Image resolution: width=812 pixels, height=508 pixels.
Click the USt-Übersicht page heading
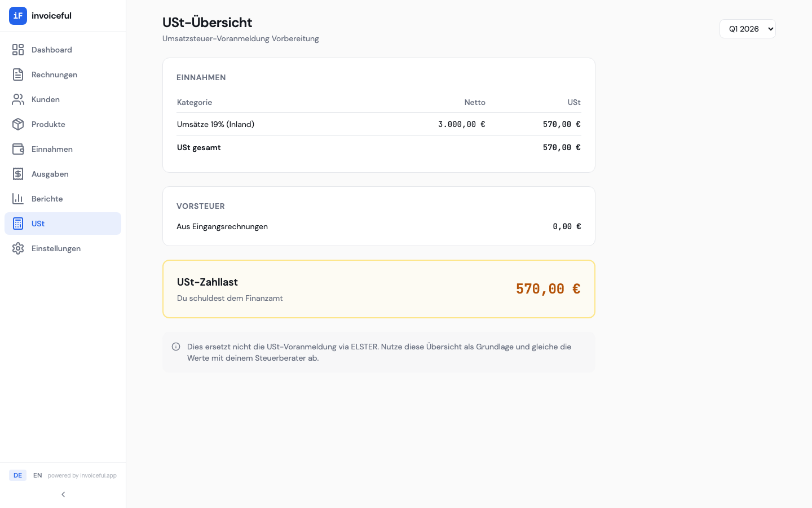point(207,23)
